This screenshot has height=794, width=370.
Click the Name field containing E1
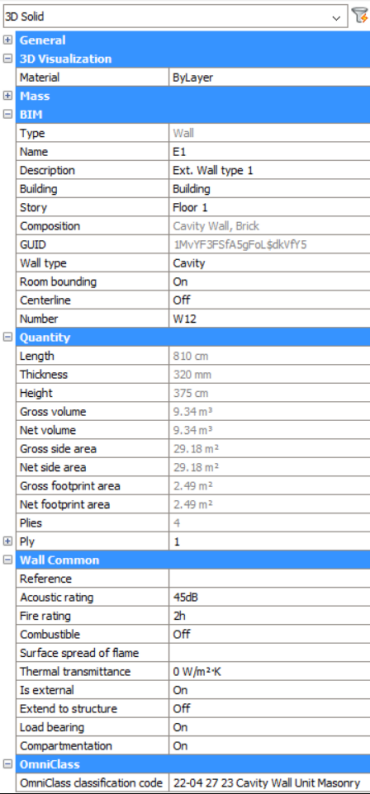[x=269, y=152]
